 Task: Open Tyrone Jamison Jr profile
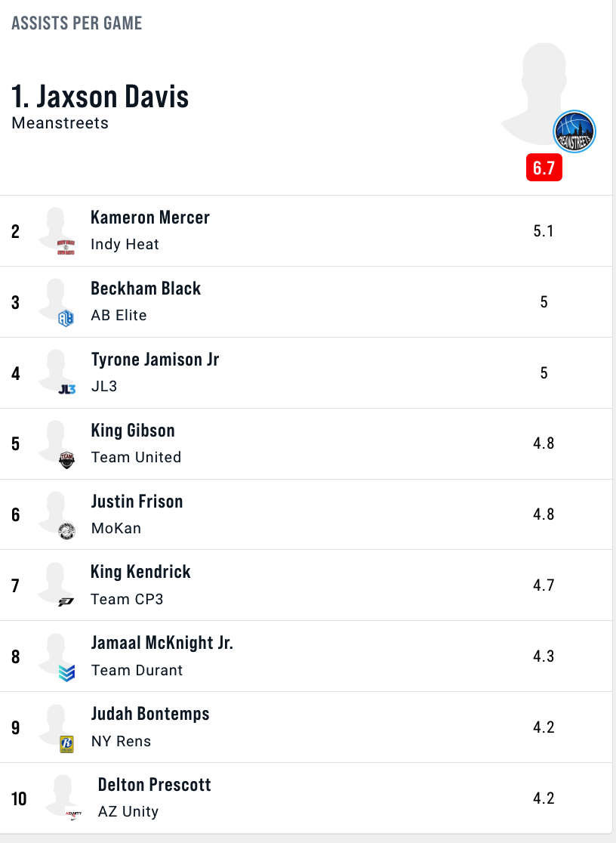[x=155, y=360]
